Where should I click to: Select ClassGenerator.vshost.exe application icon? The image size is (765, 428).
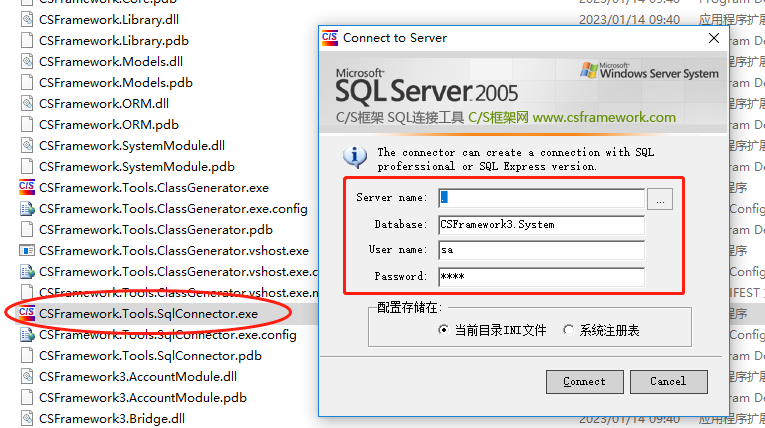(x=27, y=250)
